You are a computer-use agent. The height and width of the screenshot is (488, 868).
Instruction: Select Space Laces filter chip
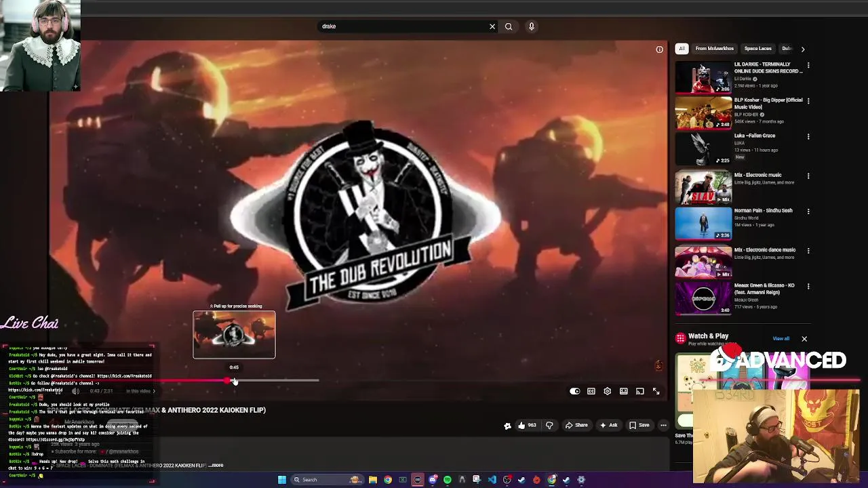pyautogui.click(x=757, y=49)
